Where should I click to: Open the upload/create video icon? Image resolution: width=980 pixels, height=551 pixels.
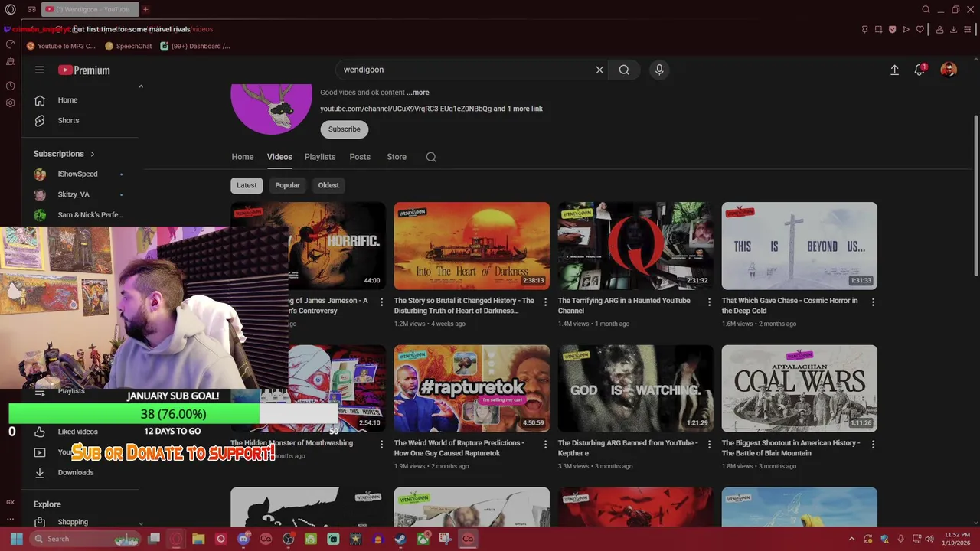point(894,70)
